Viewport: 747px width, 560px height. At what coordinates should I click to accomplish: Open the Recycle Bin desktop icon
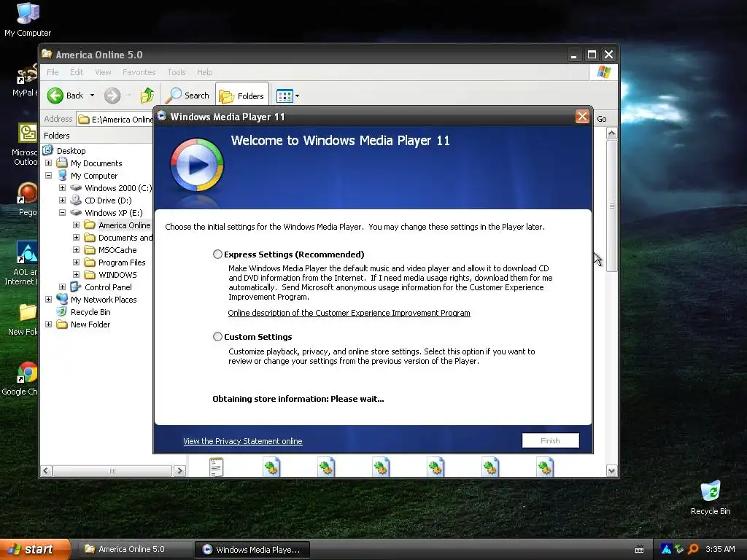(711, 497)
